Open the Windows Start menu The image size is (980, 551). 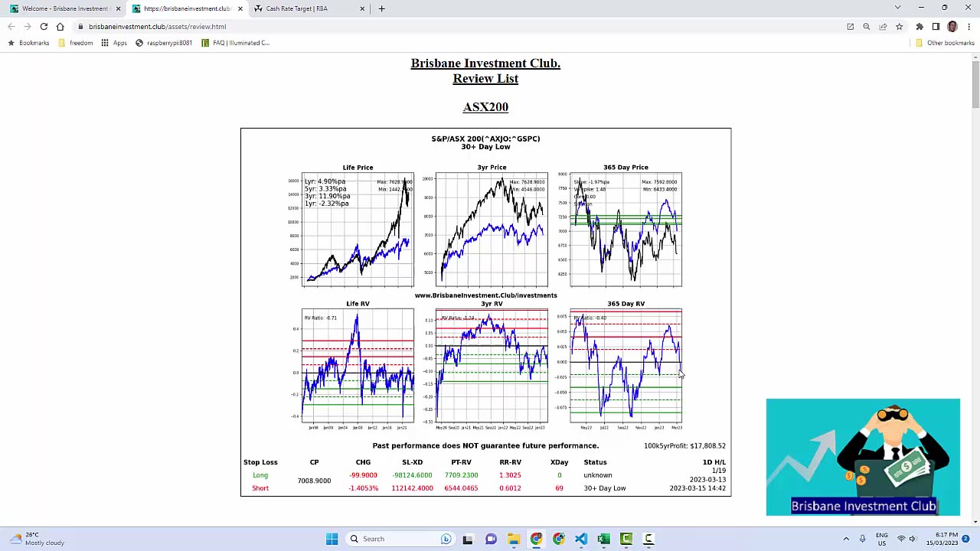(x=332, y=539)
